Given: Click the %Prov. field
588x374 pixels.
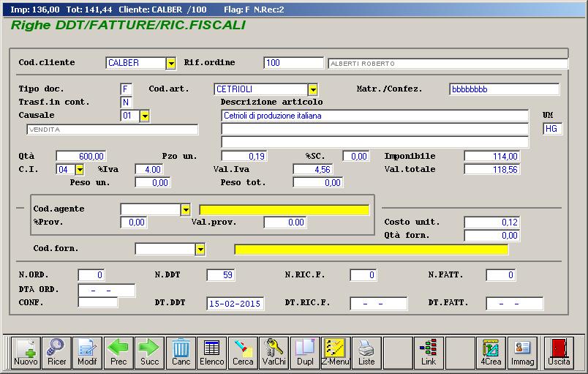Looking at the screenshot, I should tap(134, 222).
